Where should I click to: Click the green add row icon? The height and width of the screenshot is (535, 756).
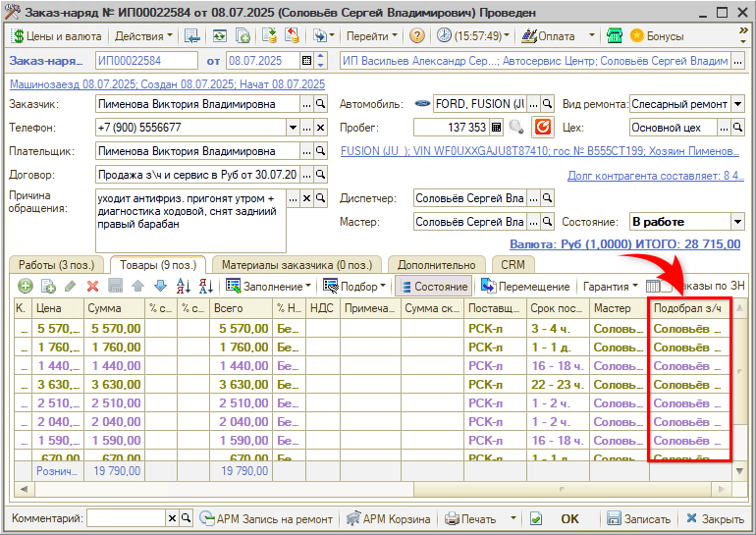click(x=25, y=287)
